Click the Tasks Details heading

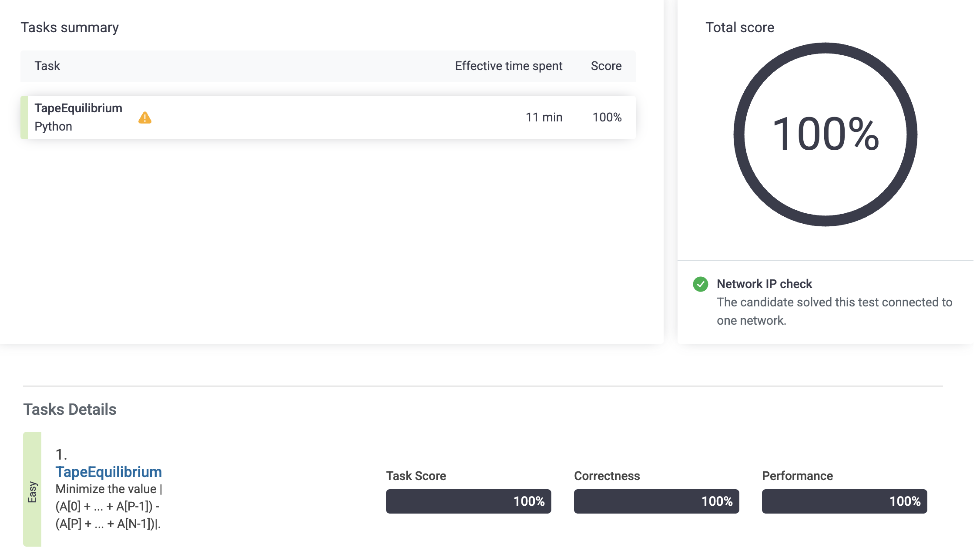click(x=70, y=410)
